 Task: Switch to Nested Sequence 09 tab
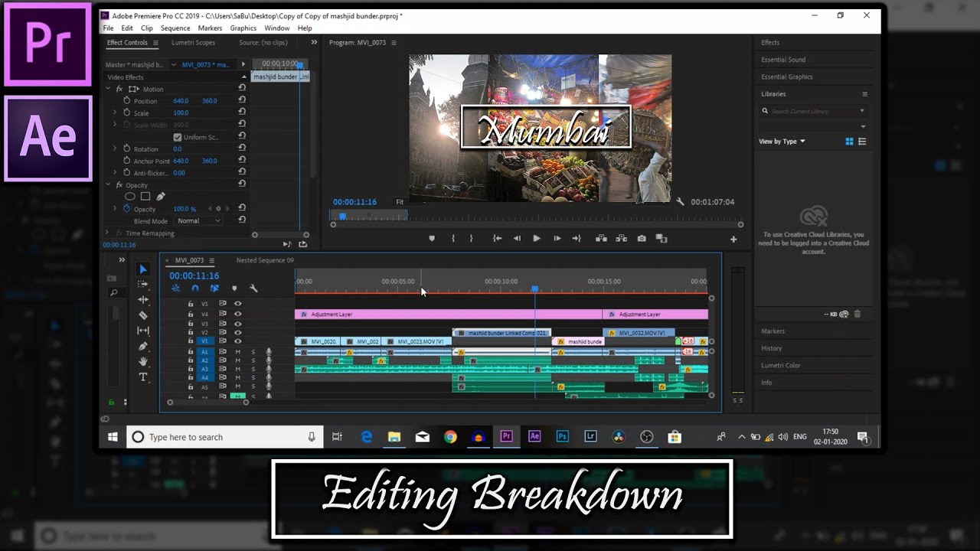pos(265,260)
